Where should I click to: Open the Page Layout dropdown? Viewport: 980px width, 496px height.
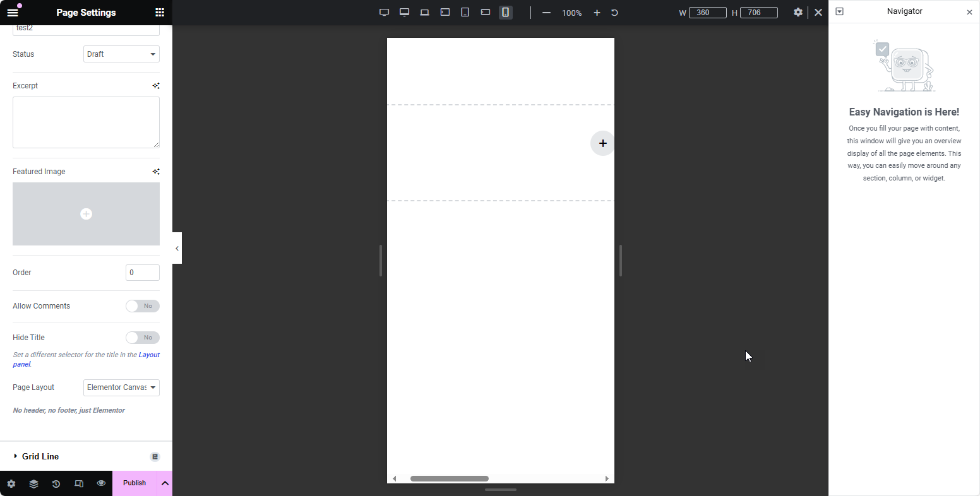point(121,387)
